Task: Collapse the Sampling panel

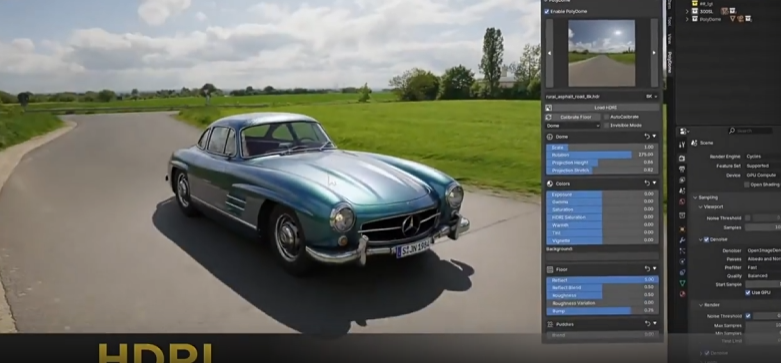Action: pos(695,198)
